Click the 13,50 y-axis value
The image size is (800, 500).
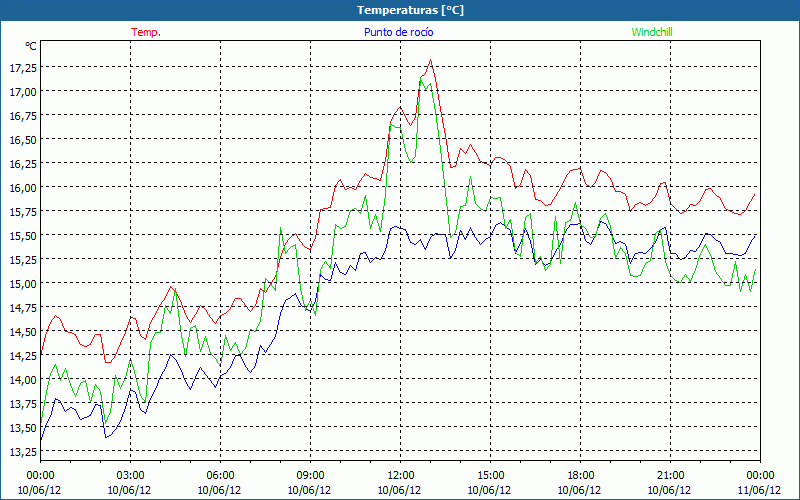(23, 428)
